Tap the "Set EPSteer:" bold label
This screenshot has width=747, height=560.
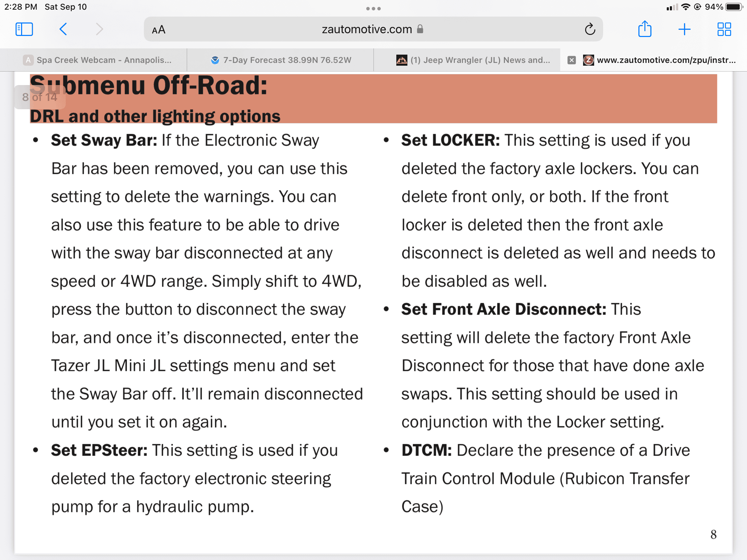[99, 450]
